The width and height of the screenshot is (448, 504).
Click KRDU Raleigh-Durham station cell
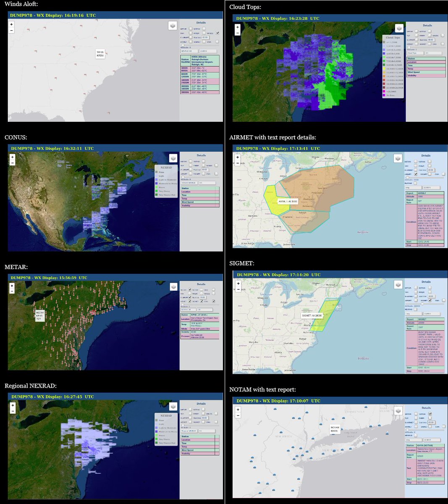click(205, 61)
